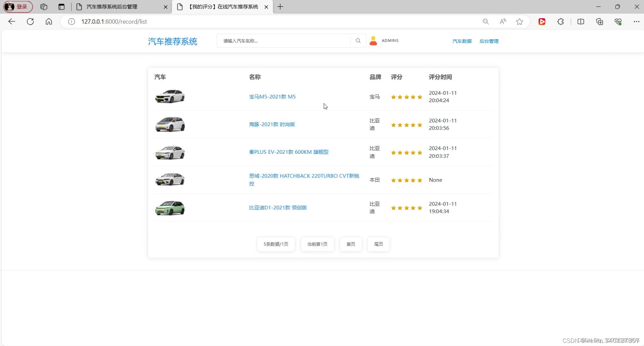Click the 首页 pagination button
This screenshot has height=346, width=644.
350,244
